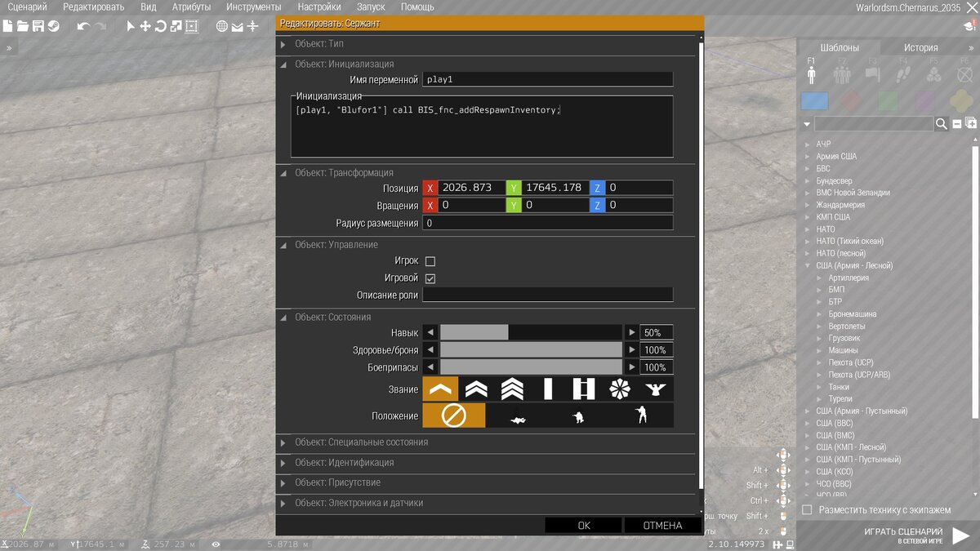Confirm with the OK button

(x=583, y=526)
